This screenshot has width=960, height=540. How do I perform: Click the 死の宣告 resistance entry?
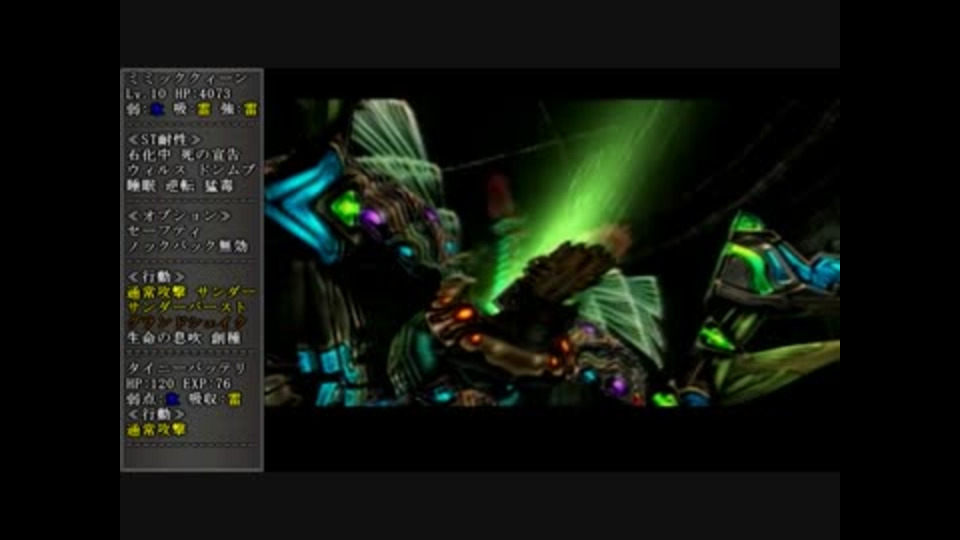click(x=211, y=154)
